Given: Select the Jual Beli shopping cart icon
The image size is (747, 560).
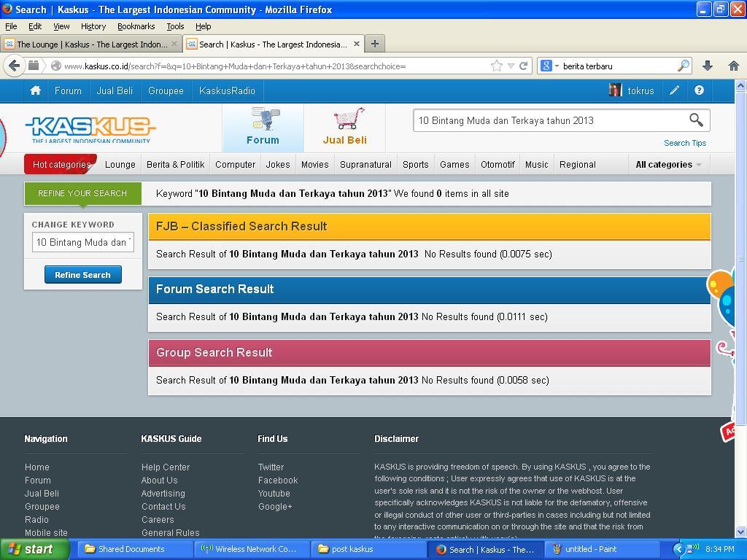Looking at the screenshot, I should tap(349, 119).
